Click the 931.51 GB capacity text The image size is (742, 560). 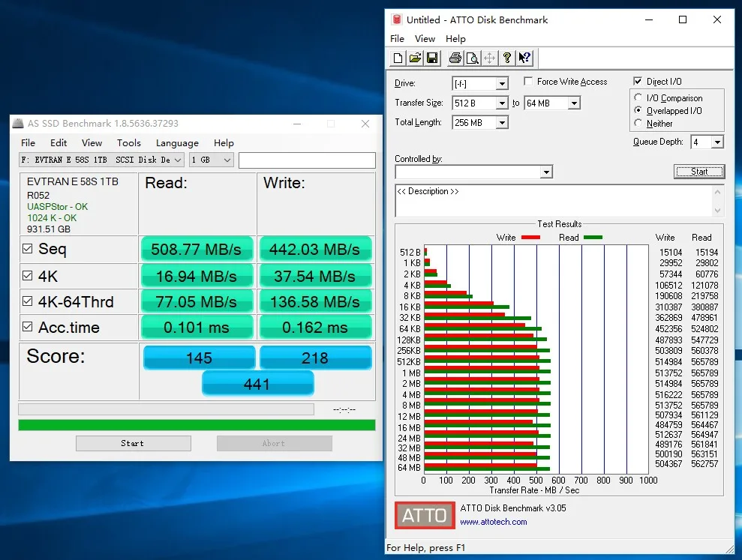click(x=48, y=229)
